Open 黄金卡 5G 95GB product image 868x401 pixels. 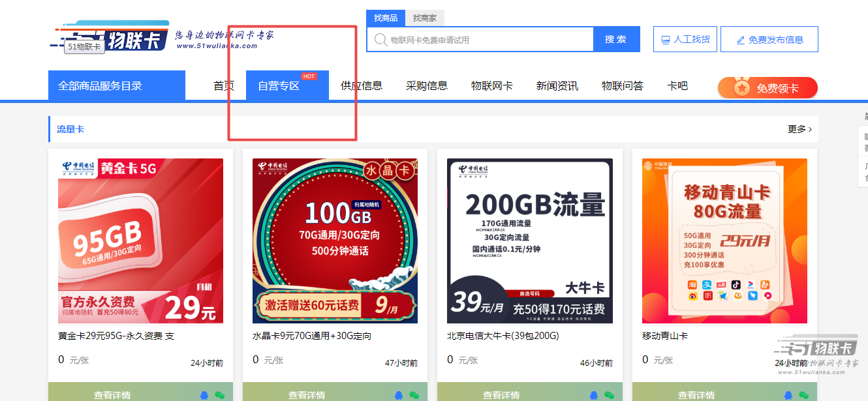pos(140,241)
